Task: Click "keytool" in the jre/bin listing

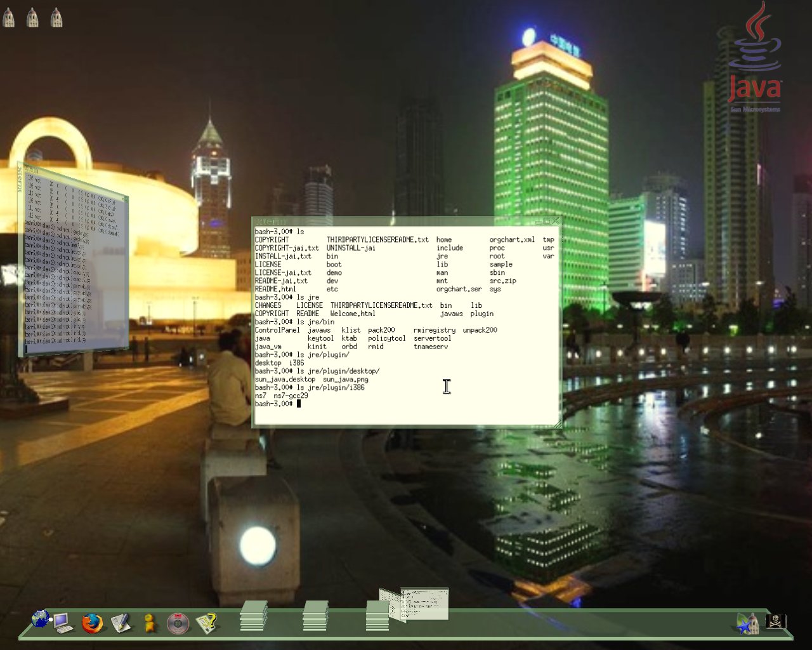Action: pos(320,338)
